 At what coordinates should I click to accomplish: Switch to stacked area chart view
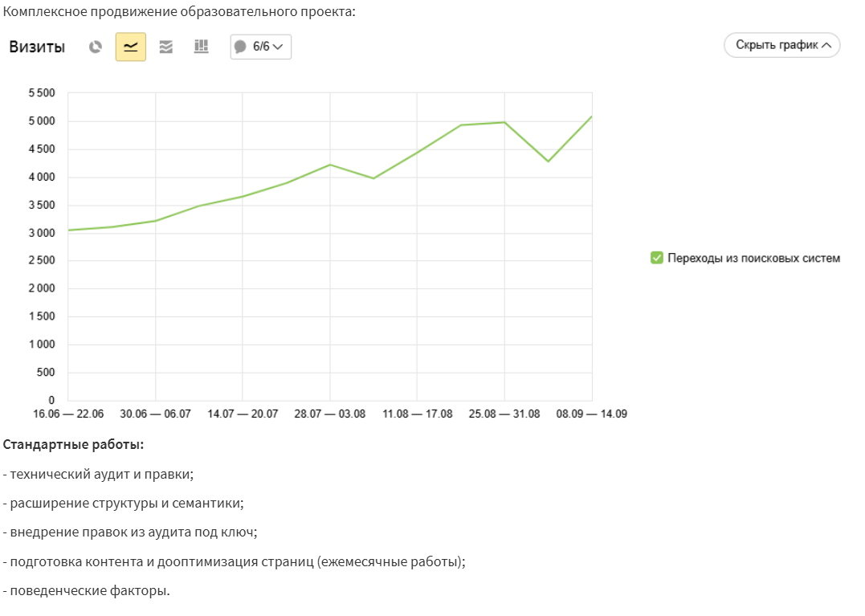(166, 47)
